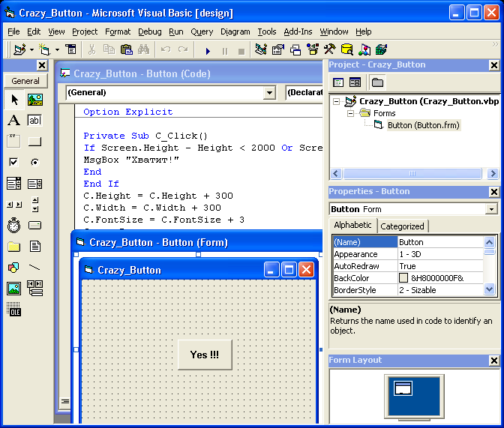
Task: Click the Add Form toolbar icon
Action: pyautogui.click(x=44, y=49)
